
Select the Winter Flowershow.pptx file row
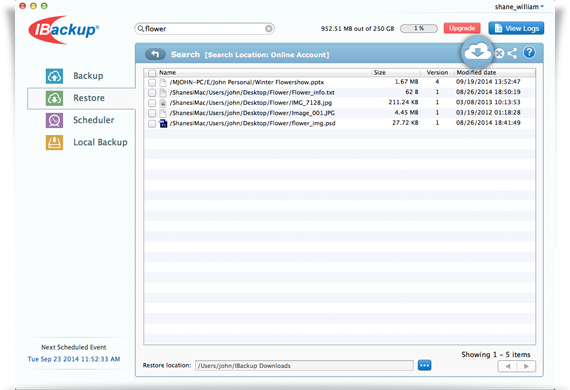coord(340,83)
